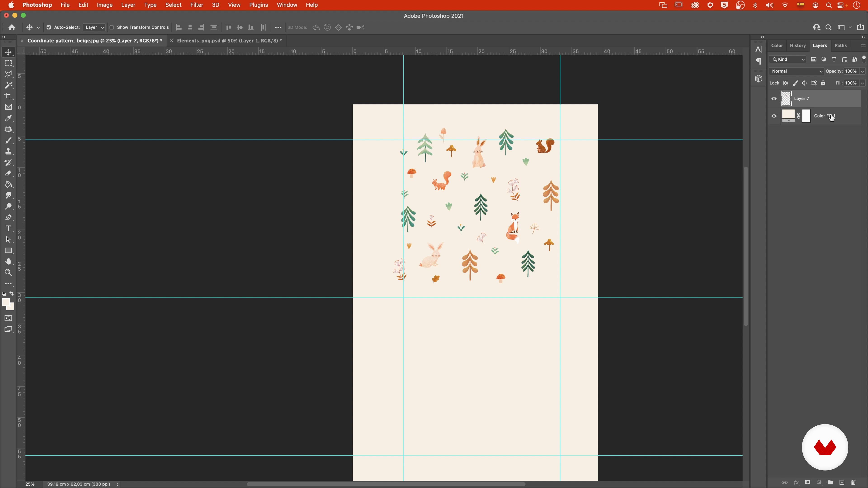Toggle lock all for layer
The image size is (868, 488).
(x=823, y=83)
